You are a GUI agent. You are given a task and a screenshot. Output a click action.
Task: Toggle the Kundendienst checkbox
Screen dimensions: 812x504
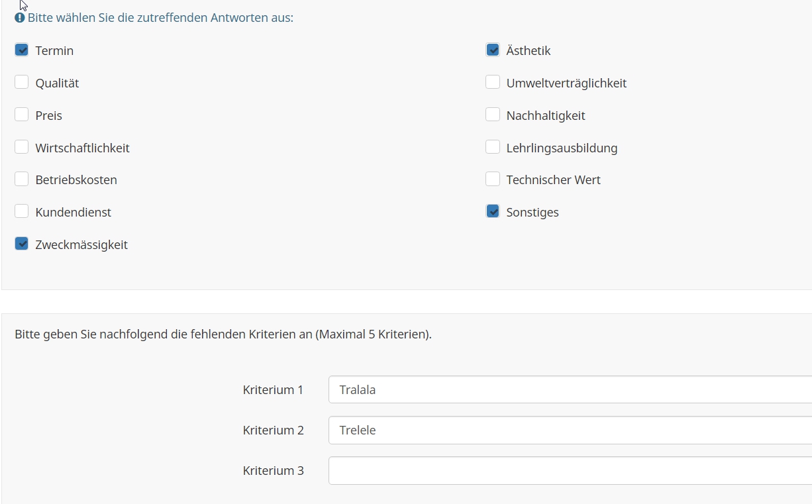point(22,211)
